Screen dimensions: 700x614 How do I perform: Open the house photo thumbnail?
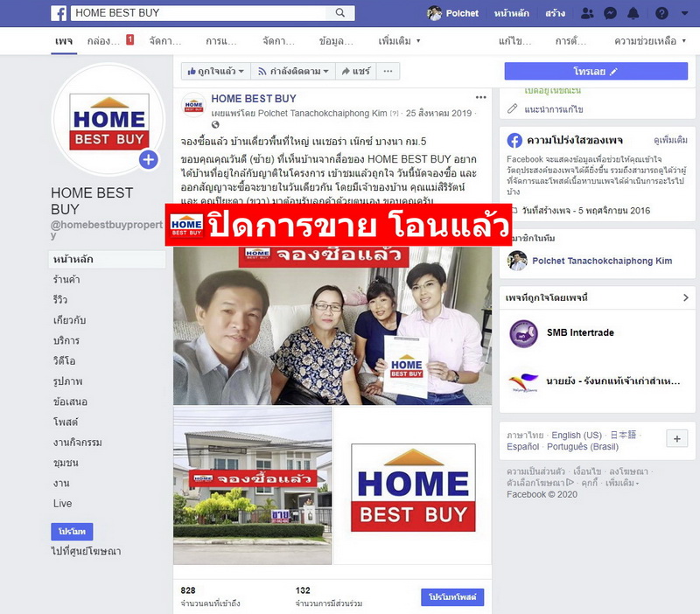pyautogui.click(x=253, y=486)
